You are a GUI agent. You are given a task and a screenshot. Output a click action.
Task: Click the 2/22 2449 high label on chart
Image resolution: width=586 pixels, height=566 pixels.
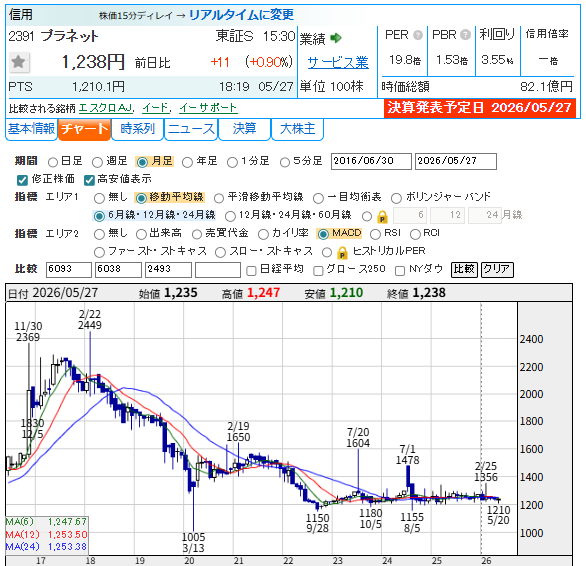[90, 320]
